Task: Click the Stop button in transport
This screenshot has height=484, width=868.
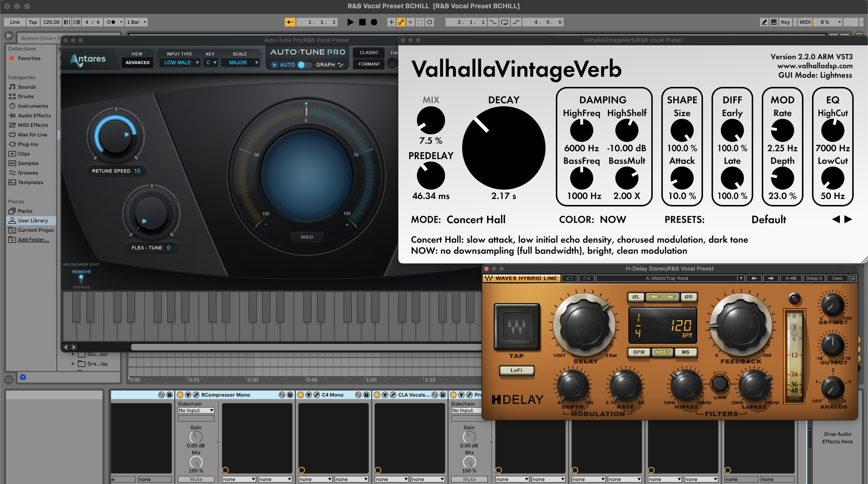Action: [362, 22]
